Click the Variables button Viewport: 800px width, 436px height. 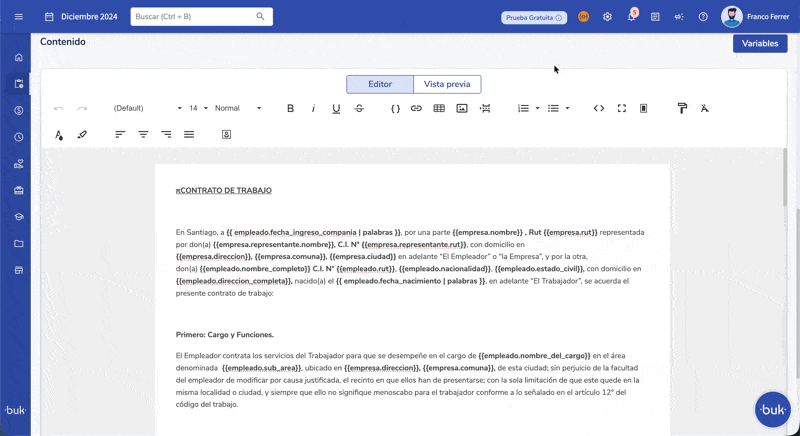759,44
